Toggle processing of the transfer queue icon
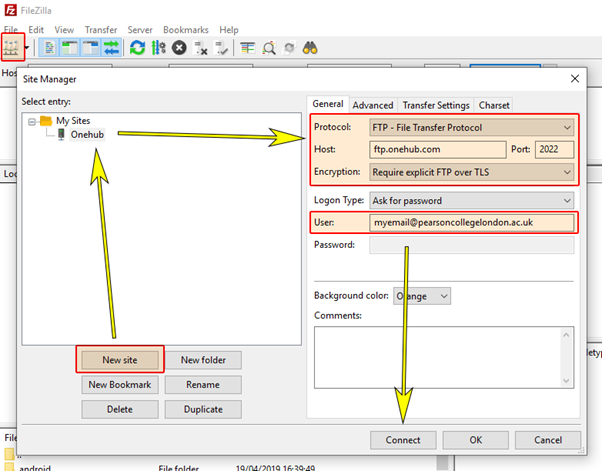The image size is (602, 471). coord(158,48)
